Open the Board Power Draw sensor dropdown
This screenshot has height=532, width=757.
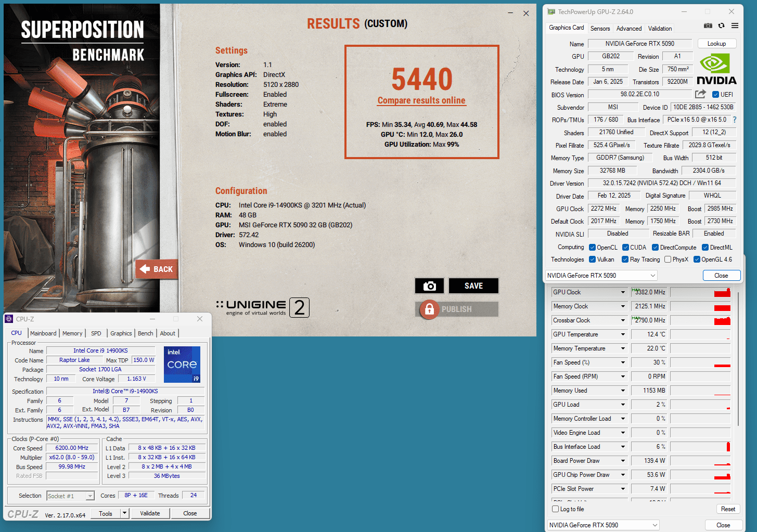point(623,461)
